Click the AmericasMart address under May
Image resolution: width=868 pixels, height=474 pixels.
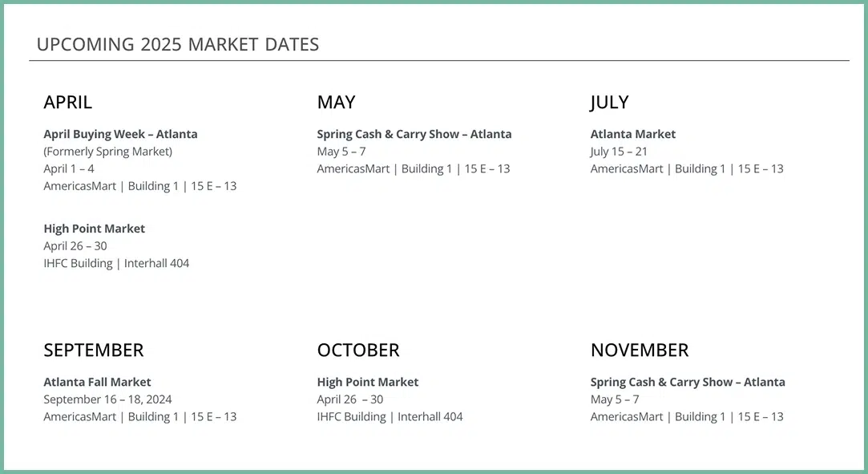pyautogui.click(x=413, y=168)
